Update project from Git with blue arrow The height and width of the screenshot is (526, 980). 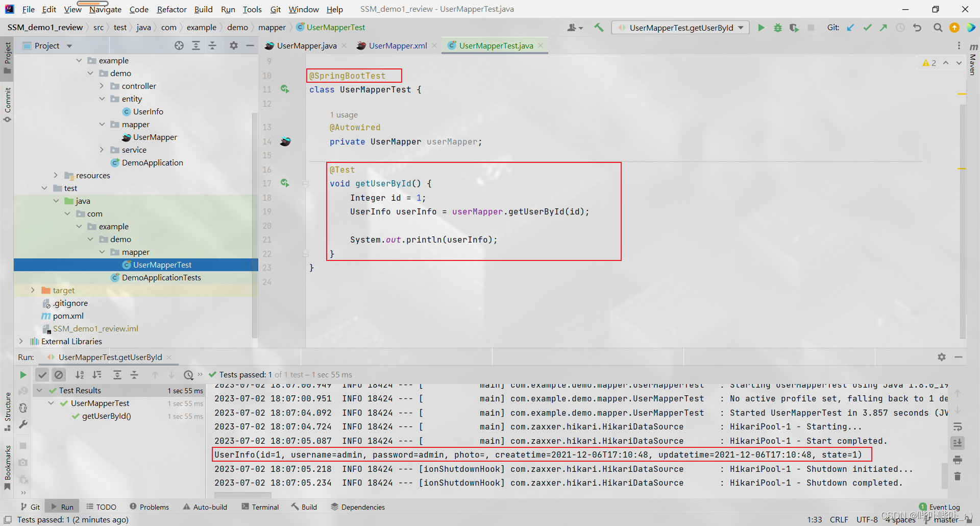pos(851,28)
